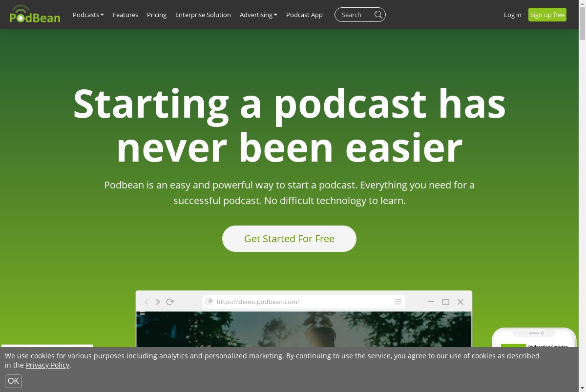Viewport: 586px width, 392px height.
Task: Open the Features page
Action: coord(126,15)
